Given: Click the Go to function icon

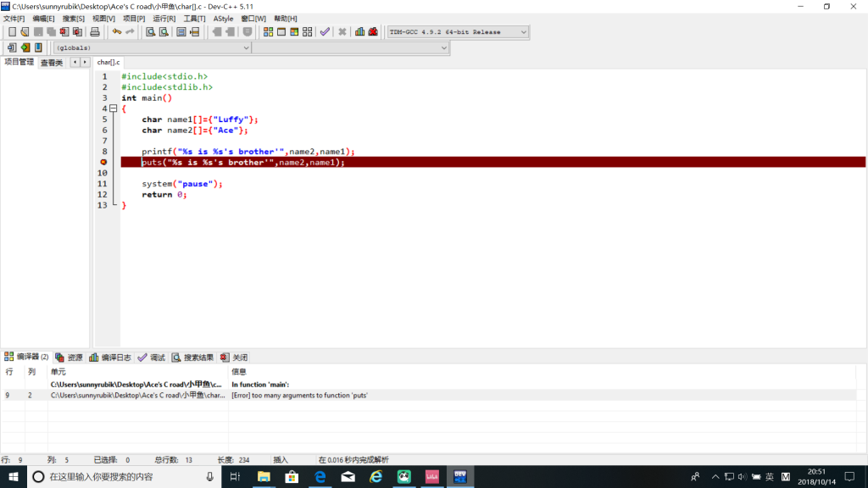Looking at the screenshot, I should pyautogui.click(x=181, y=32).
